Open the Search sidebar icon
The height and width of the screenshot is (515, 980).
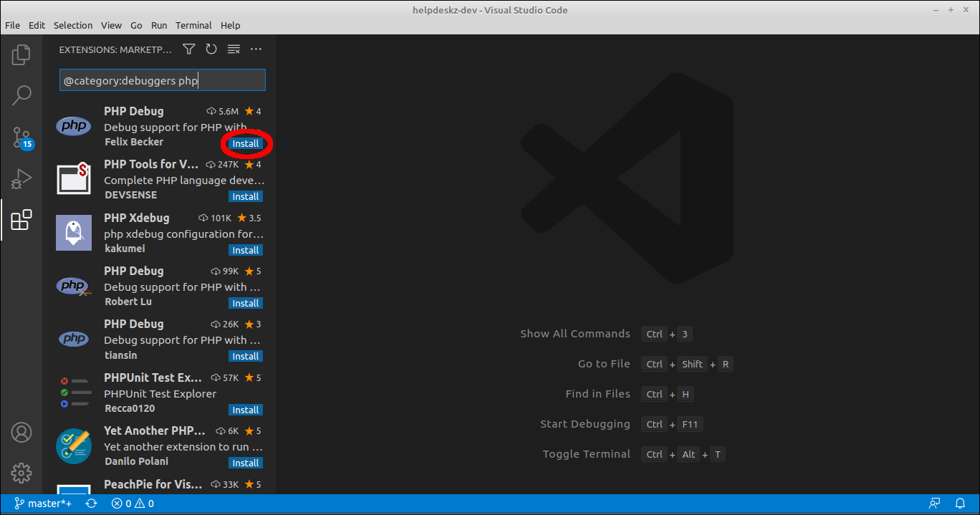coord(21,95)
